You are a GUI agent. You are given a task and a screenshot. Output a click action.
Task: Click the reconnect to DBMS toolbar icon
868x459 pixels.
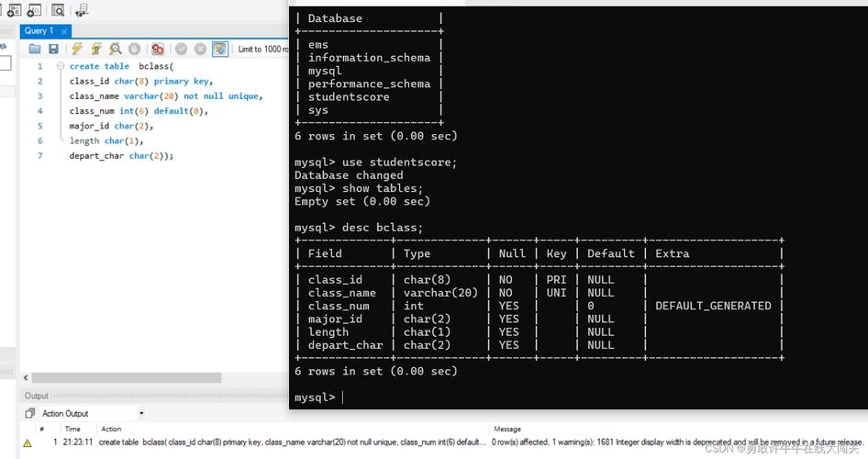[82, 11]
